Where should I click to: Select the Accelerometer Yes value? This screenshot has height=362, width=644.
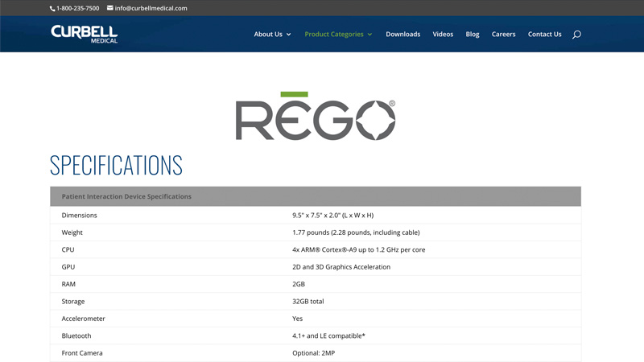click(297, 319)
